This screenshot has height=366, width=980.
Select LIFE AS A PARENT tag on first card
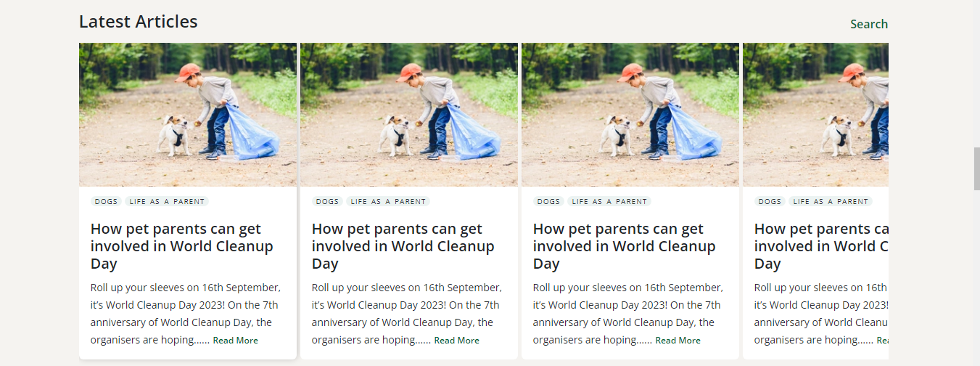click(x=167, y=201)
